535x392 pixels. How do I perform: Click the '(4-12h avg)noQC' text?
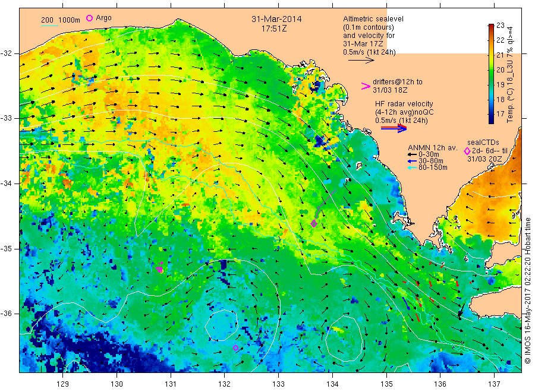coord(404,112)
